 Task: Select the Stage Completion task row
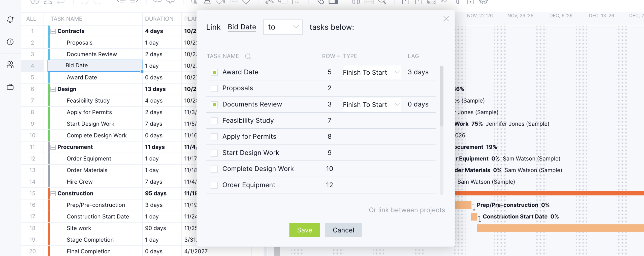coord(90,240)
